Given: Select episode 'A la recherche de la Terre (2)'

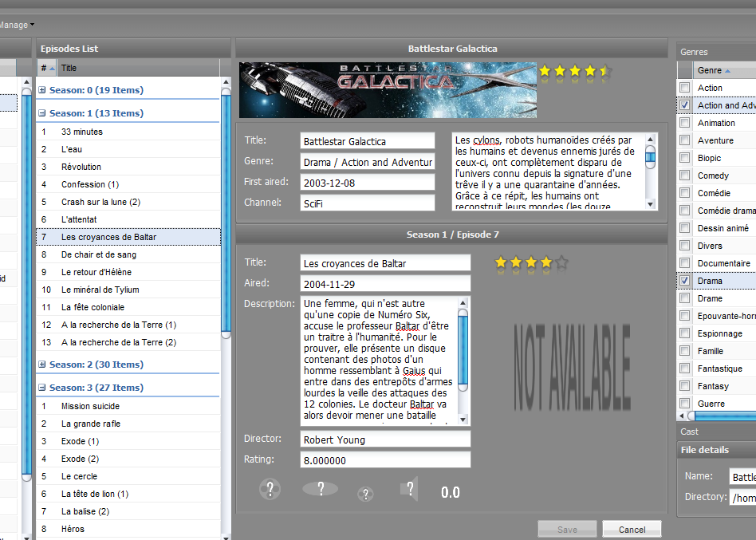Looking at the screenshot, I should (x=128, y=342).
